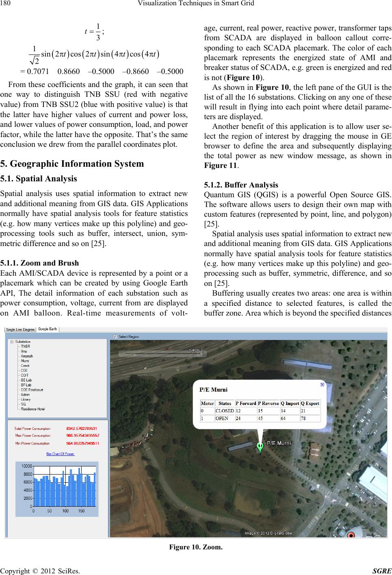Collapse the Substation tree node
The image size is (392, 575).
(x=12, y=342)
